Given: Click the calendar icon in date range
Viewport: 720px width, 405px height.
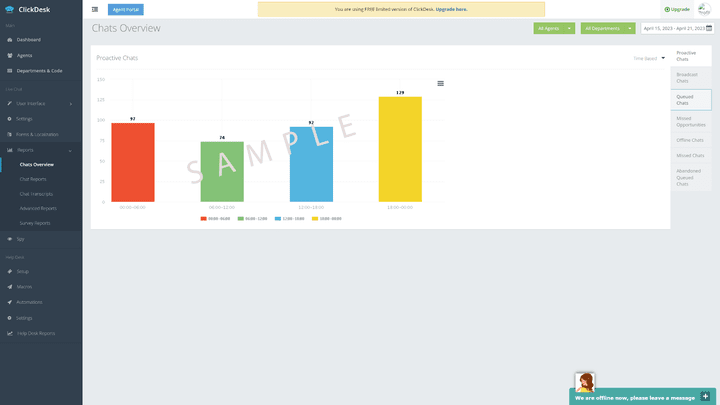Looking at the screenshot, I should click(709, 28).
